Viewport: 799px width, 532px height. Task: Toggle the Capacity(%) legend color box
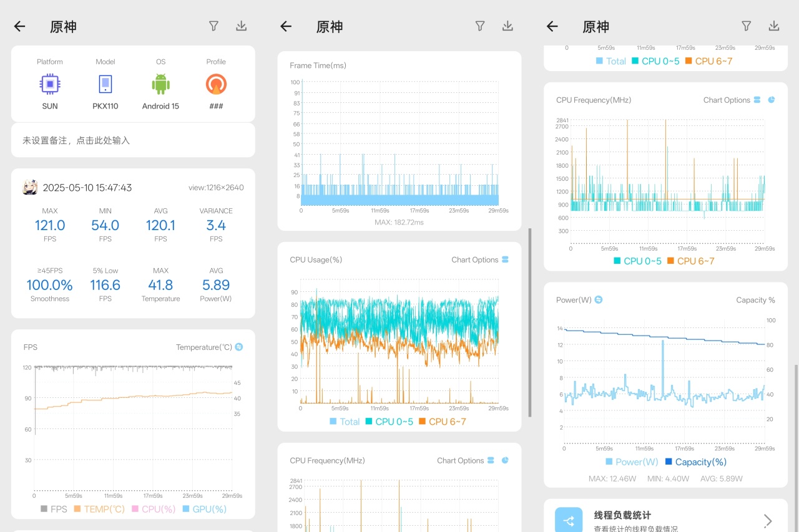coord(669,462)
